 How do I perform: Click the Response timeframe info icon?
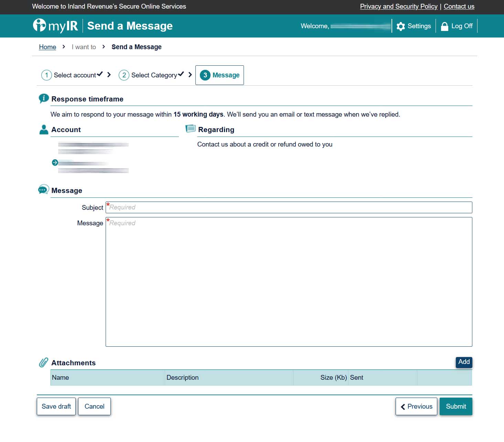click(44, 98)
